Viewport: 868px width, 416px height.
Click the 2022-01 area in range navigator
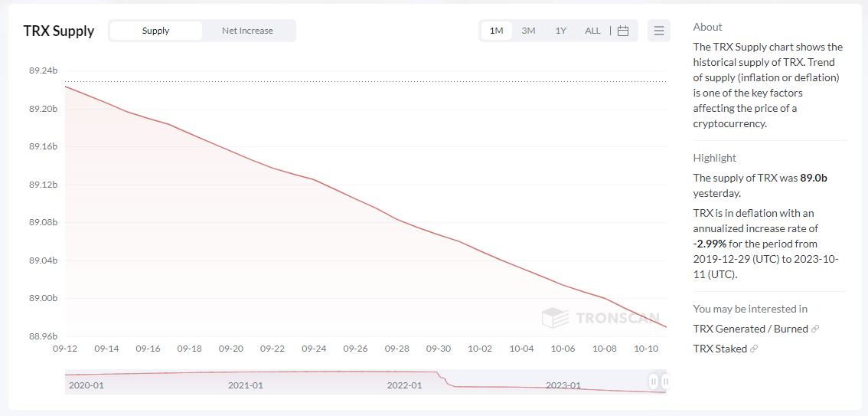404,385
